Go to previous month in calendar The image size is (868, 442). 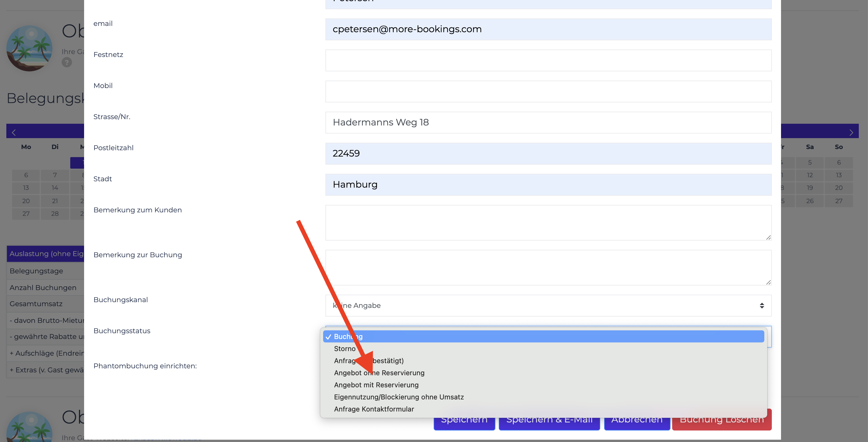coord(14,133)
